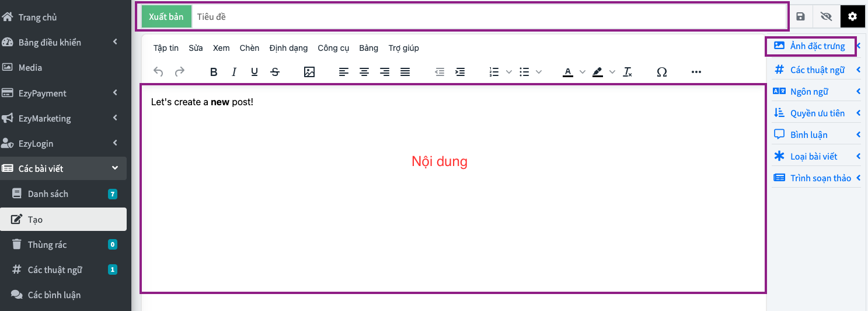Toggle underline formatting
This screenshot has height=311, width=868.
tap(255, 72)
